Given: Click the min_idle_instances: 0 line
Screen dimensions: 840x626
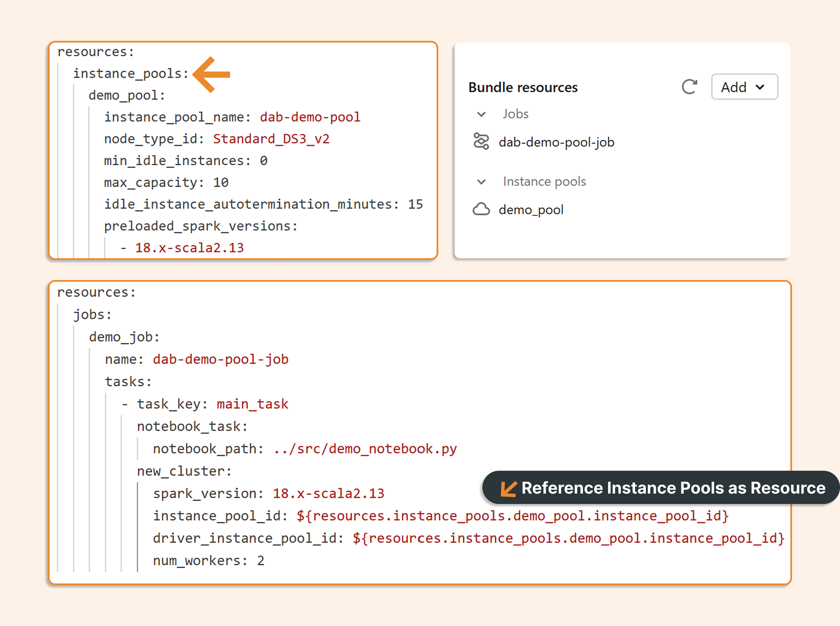Looking at the screenshot, I should click(186, 161).
